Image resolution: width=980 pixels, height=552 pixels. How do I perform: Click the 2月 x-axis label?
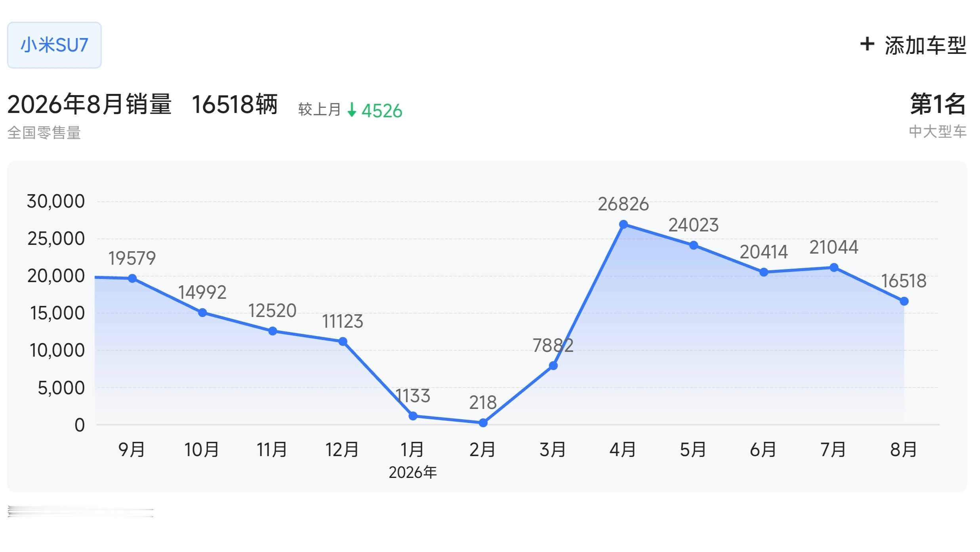point(482,450)
